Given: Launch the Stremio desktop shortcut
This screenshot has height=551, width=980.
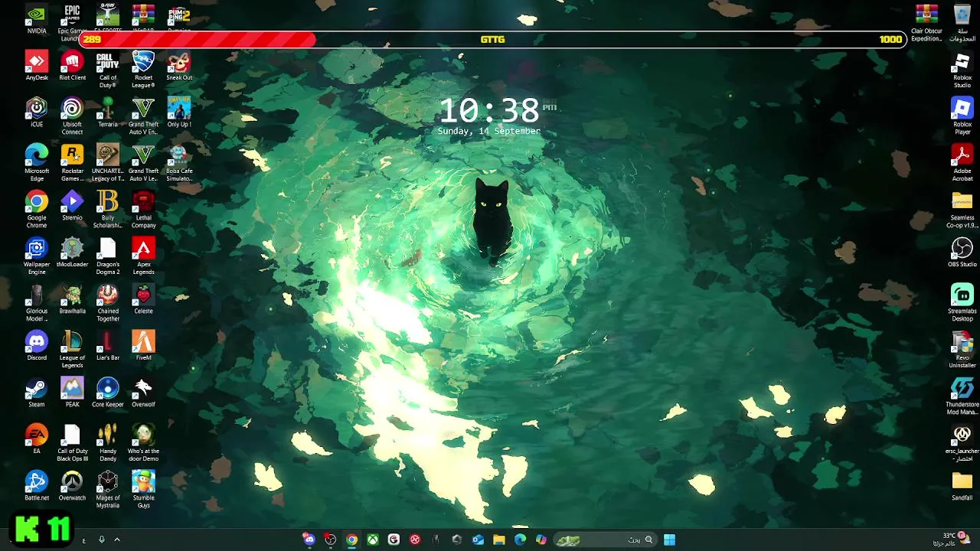Looking at the screenshot, I should (x=72, y=206).
